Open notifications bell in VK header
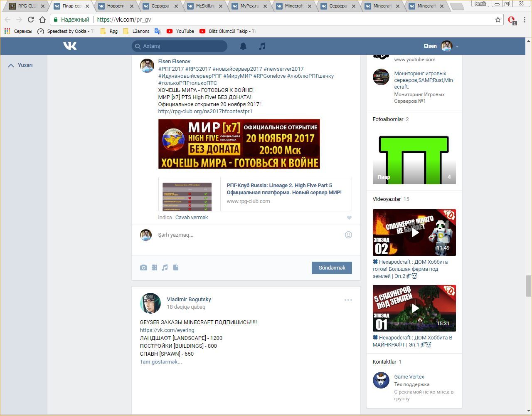Viewport: 532px width, 416px height. click(x=243, y=46)
